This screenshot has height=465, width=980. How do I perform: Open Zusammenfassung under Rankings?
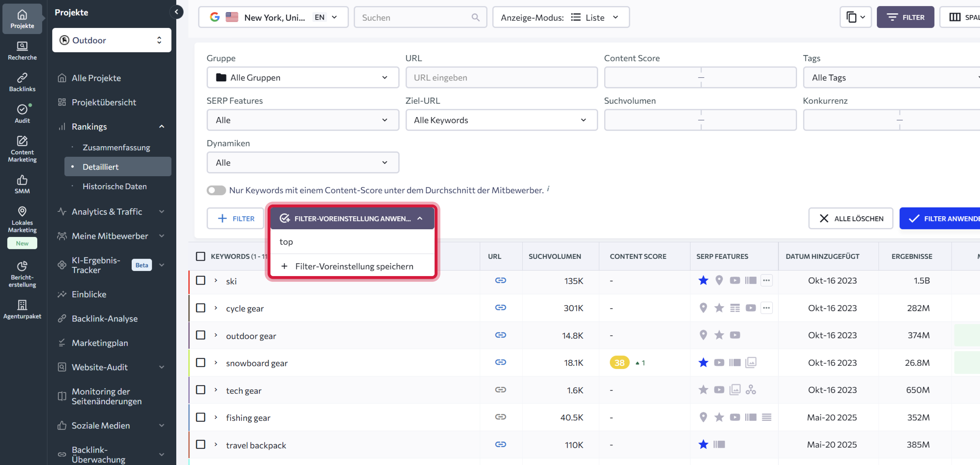point(116,147)
